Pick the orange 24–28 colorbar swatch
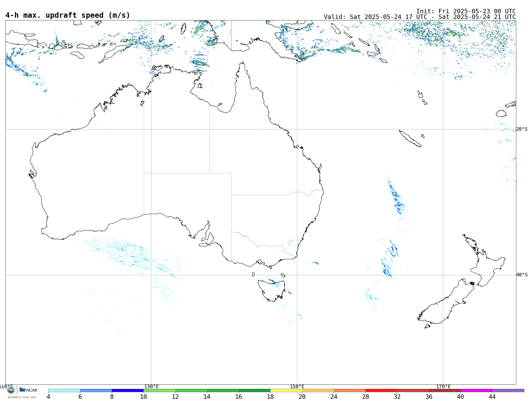Image resolution: width=532 pixels, height=400 pixels. pos(349,390)
